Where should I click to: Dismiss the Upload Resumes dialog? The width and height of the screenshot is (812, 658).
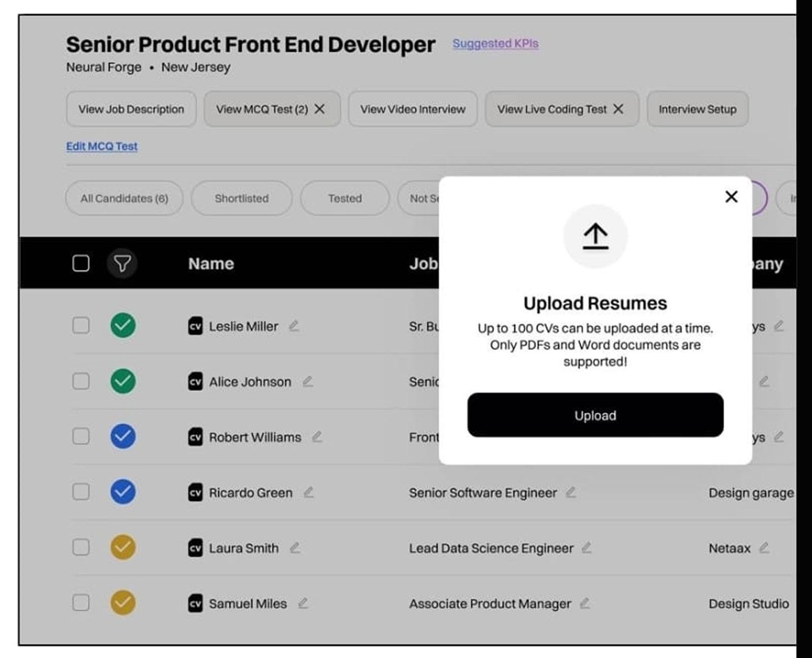[731, 197]
